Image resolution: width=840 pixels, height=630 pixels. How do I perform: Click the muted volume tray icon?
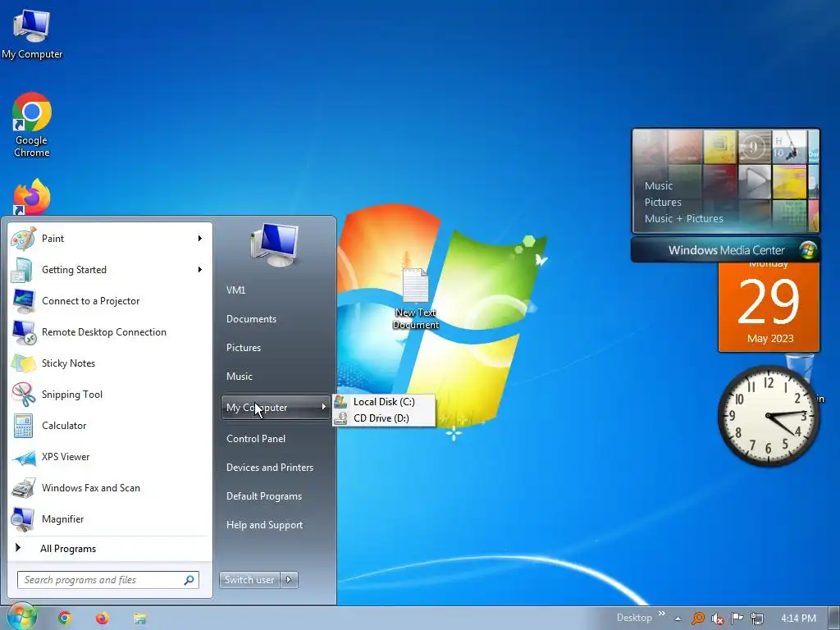click(717, 619)
